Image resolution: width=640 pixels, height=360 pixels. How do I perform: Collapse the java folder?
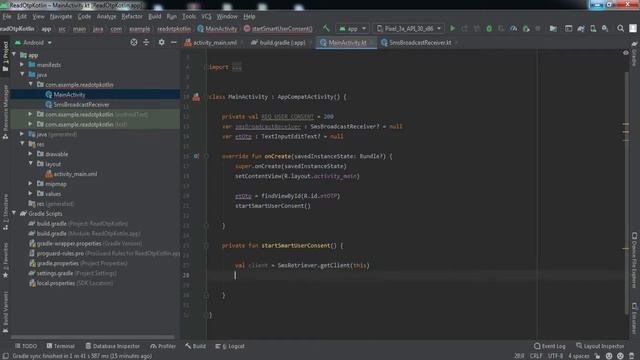pyautogui.click(x=22, y=75)
